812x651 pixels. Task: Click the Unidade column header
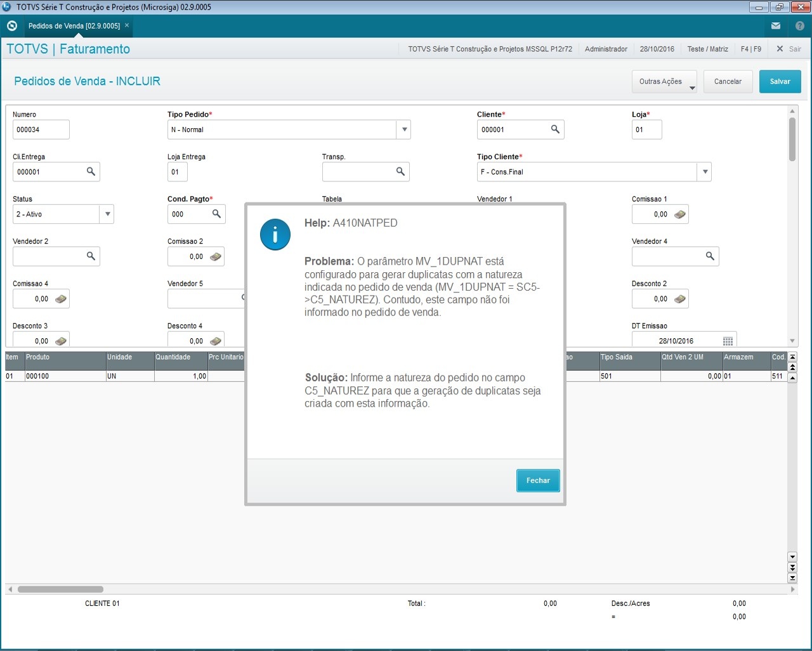(x=130, y=361)
